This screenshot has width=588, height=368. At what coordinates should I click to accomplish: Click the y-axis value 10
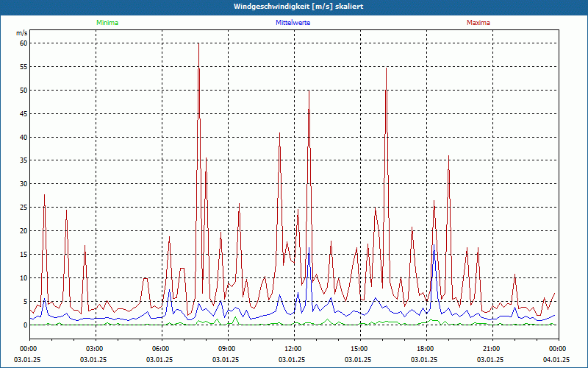click(x=24, y=278)
